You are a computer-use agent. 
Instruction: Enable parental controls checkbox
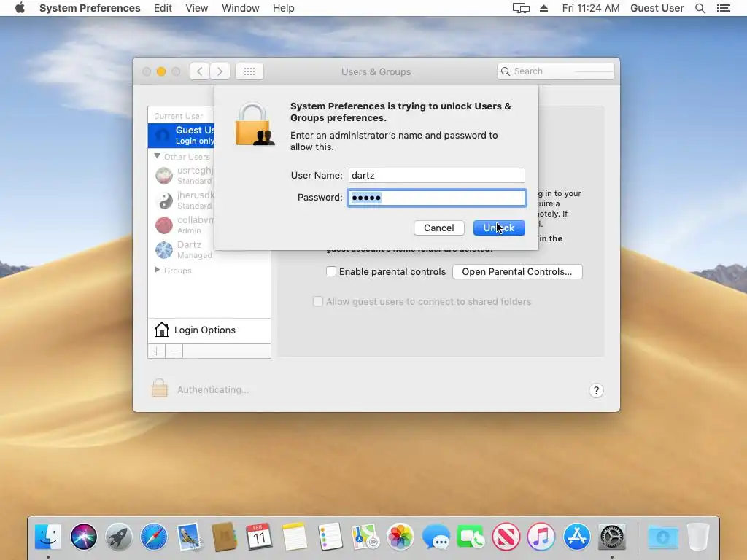click(331, 271)
